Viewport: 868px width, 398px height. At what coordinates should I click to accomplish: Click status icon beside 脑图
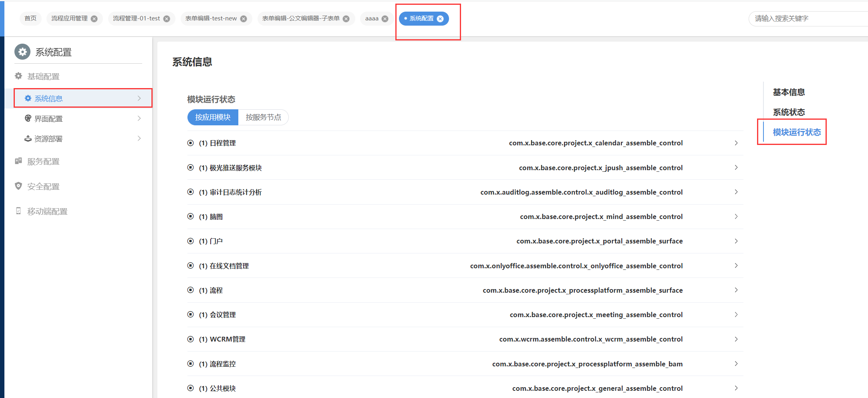coord(191,216)
